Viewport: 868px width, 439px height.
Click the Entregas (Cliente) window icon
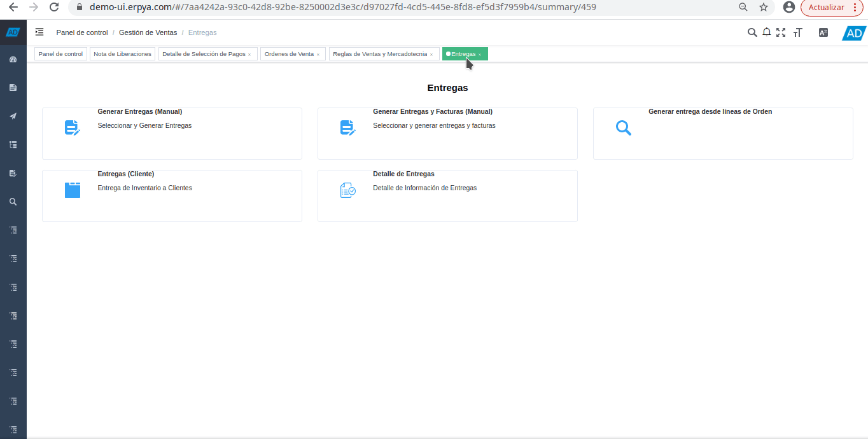(73, 190)
